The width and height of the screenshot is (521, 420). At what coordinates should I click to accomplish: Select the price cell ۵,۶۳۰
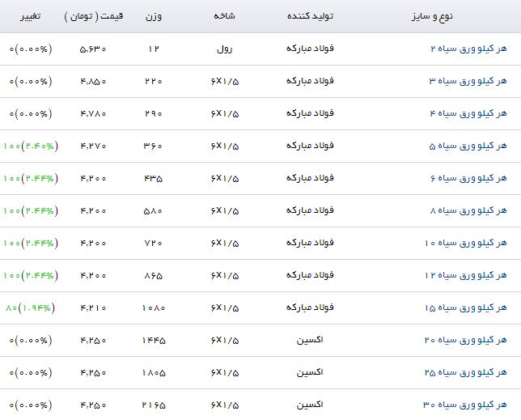pos(93,49)
